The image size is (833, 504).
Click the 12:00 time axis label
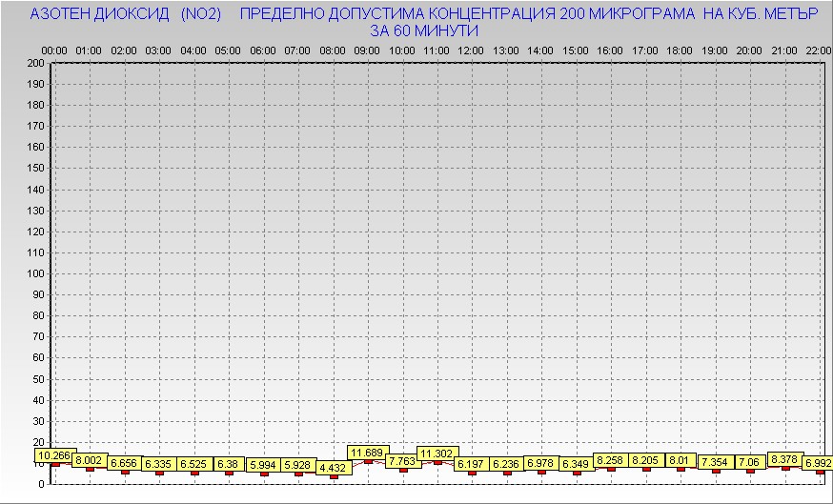click(471, 51)
